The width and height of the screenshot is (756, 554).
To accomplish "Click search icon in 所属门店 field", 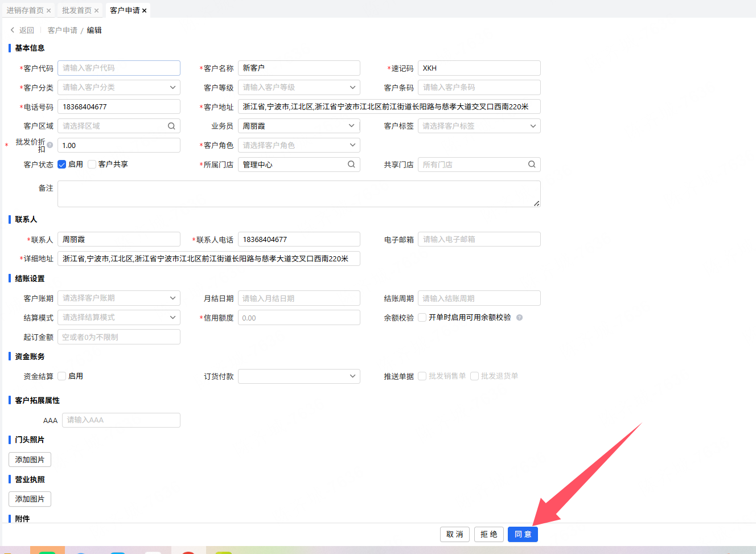I will (x=351, y=164).
